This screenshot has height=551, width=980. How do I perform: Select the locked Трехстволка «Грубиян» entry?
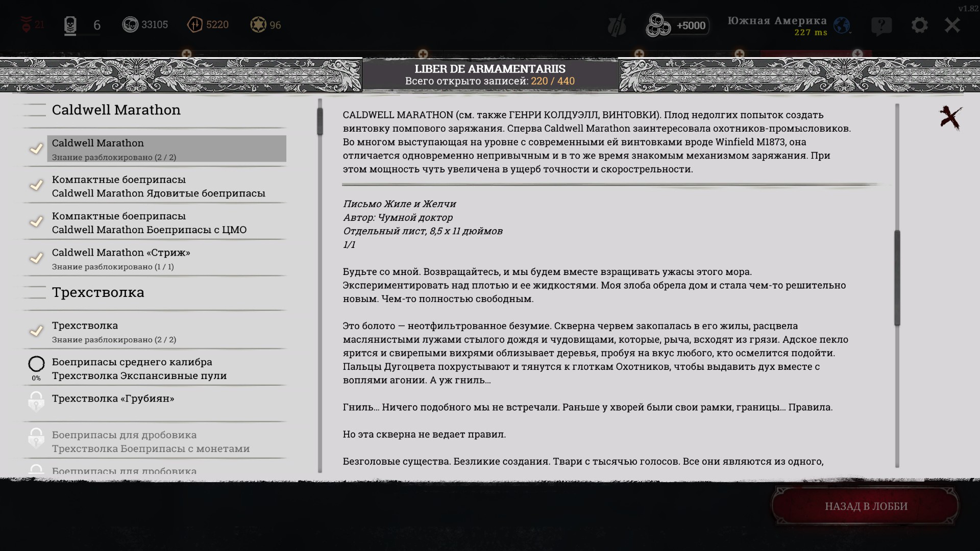click(x=113, y=398)
